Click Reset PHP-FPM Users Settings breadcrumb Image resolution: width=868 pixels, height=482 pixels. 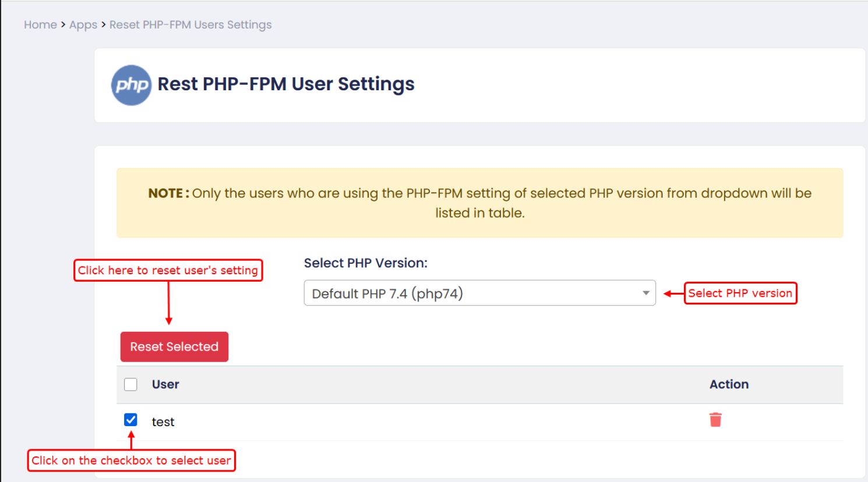[x=190, y=25]
